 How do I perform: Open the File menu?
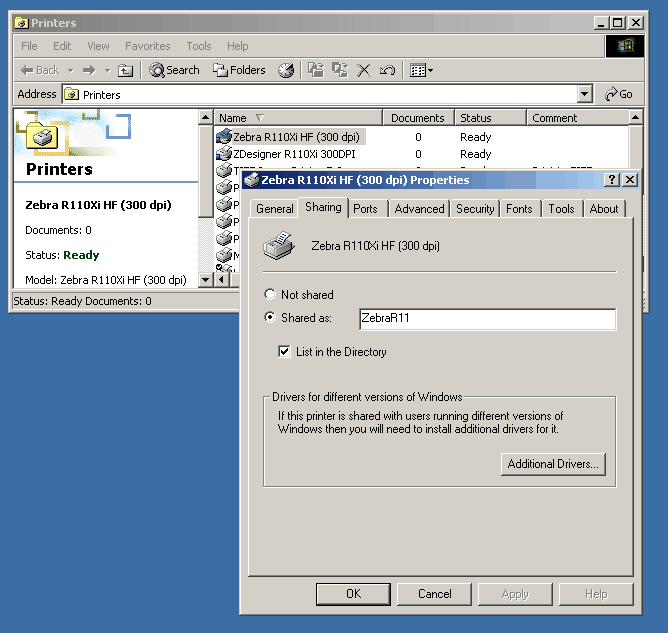coord(29,46)
